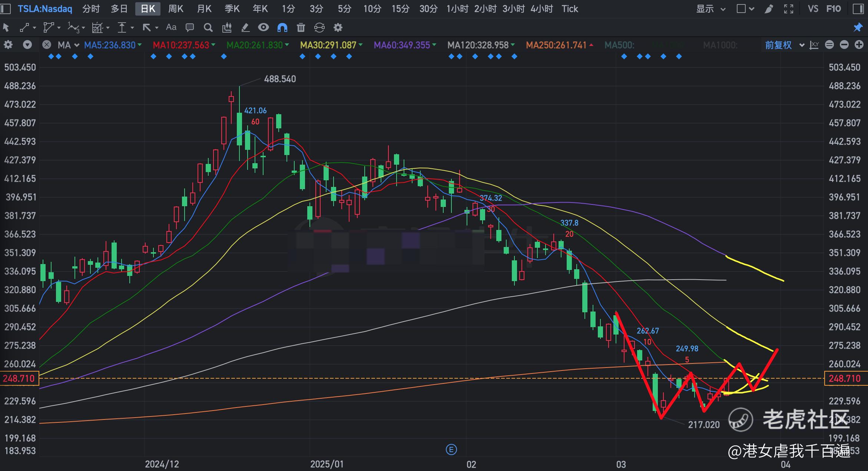Screen dimensions: 868x471
Task: Switch to the 年K yearly tab
Action: pos(260,9)
